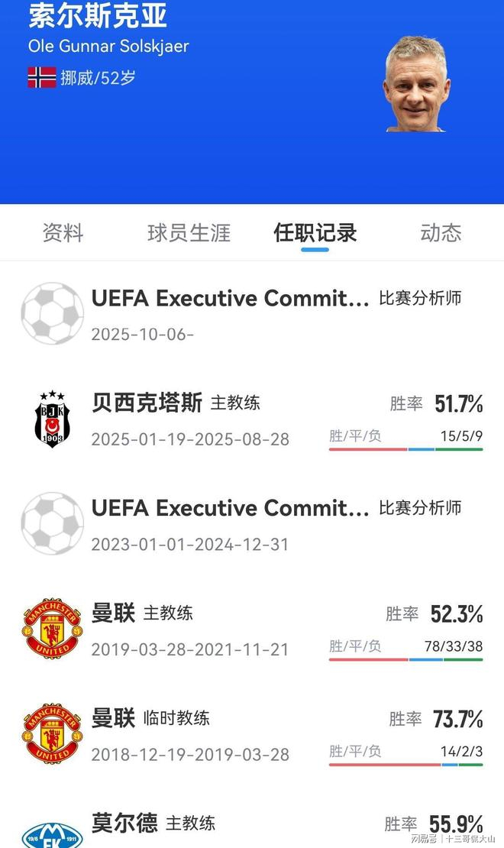The width and height of the screenshot is (504, 848).
Task: Tap Manchester United crest for 临时教练 entry
Action: pos(52,733)
